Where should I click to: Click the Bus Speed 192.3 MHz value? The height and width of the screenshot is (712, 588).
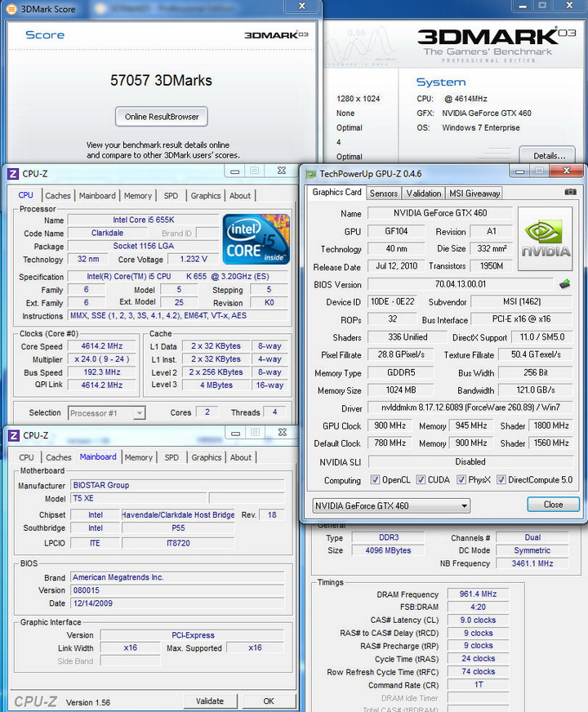tap(102, 372)
